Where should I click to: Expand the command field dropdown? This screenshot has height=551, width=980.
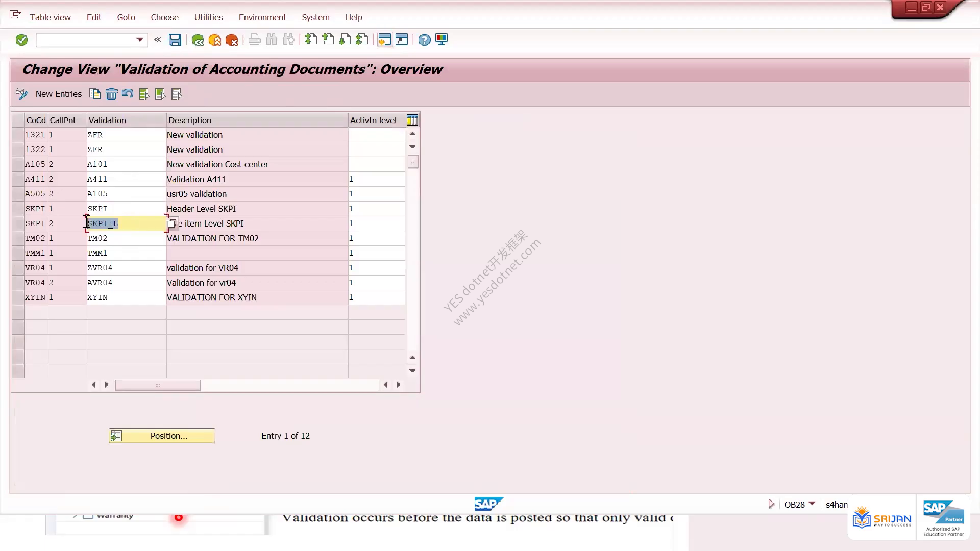pos(140,40)
